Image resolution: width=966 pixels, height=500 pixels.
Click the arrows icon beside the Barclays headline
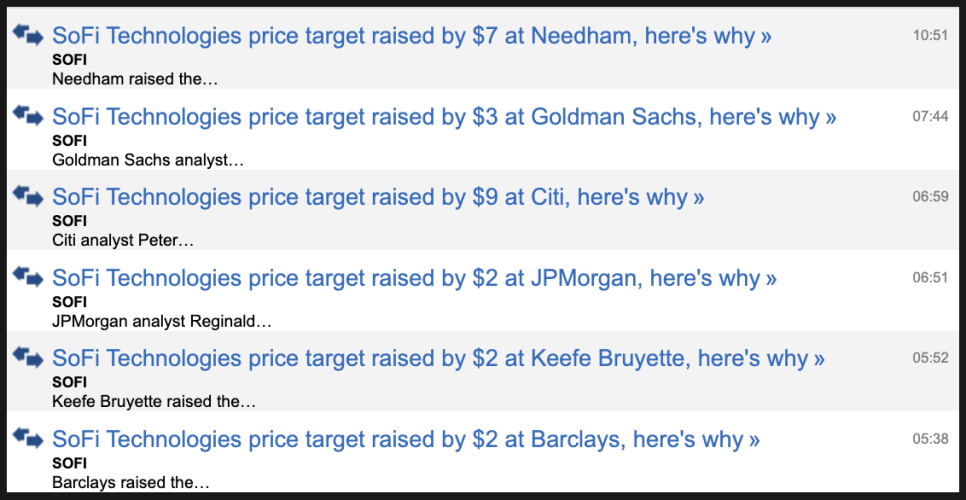click(28, 437)
